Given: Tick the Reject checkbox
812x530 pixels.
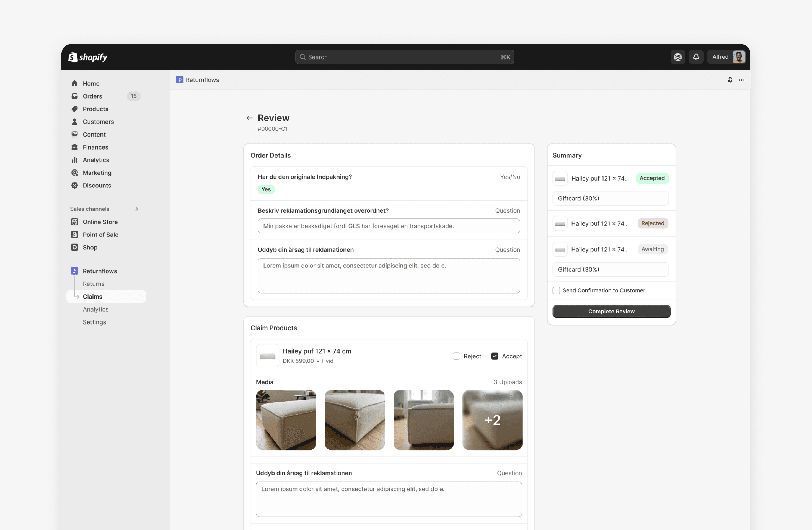Looking at the screenshot, I should coord(456,356).
